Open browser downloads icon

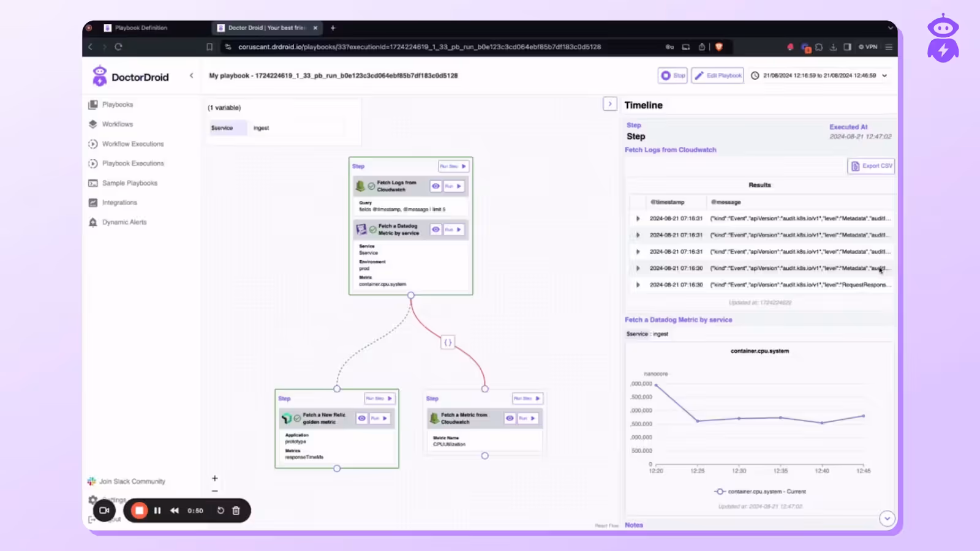pyautogui.click(x=834, y=47)
